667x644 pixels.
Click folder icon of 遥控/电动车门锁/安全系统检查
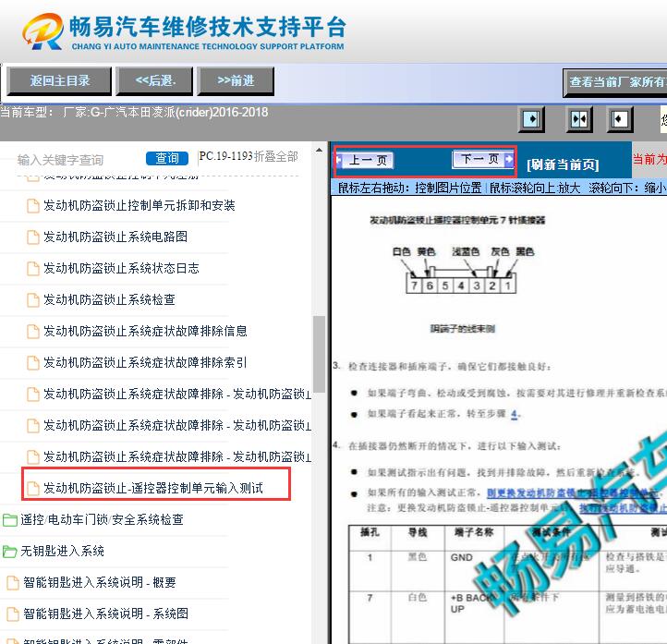click(10, 520)
